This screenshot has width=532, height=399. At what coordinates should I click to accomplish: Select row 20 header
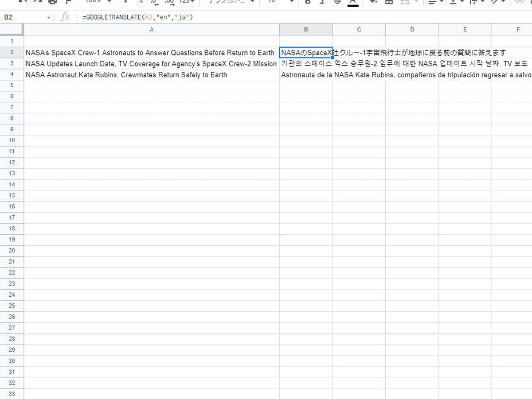(12, 251)
